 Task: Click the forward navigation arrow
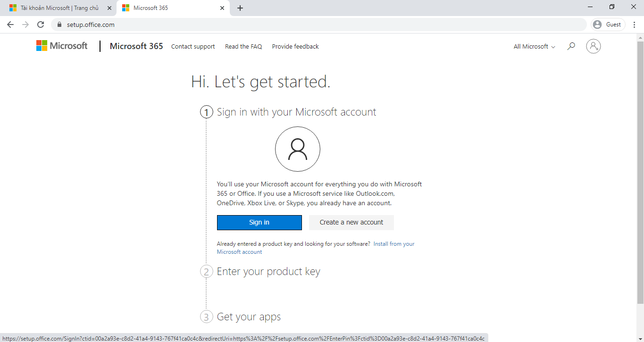(25, 24)
